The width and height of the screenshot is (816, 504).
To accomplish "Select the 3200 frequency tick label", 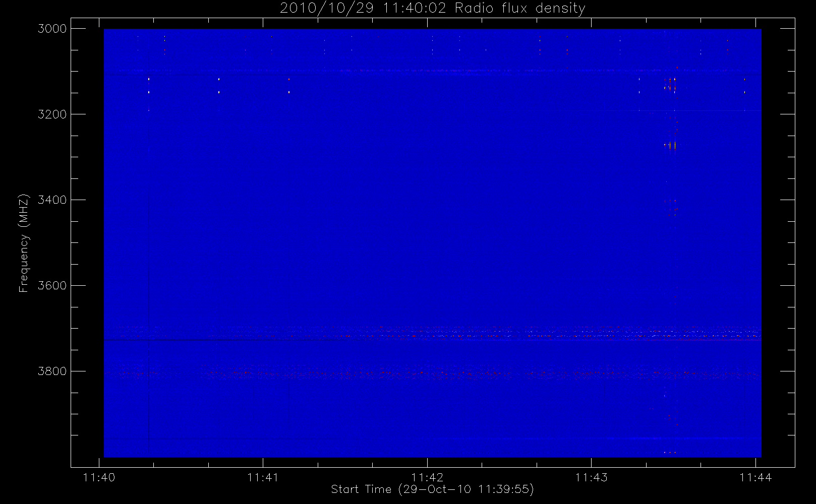I will point(52,114).
